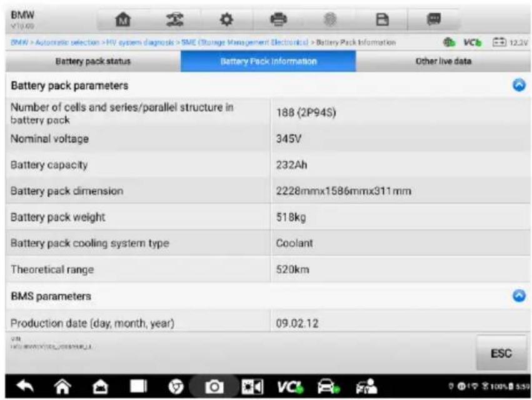The height and width of the screenshot is (400, 532).
Task: Click the BMW title in header
Action: point(23,15)
